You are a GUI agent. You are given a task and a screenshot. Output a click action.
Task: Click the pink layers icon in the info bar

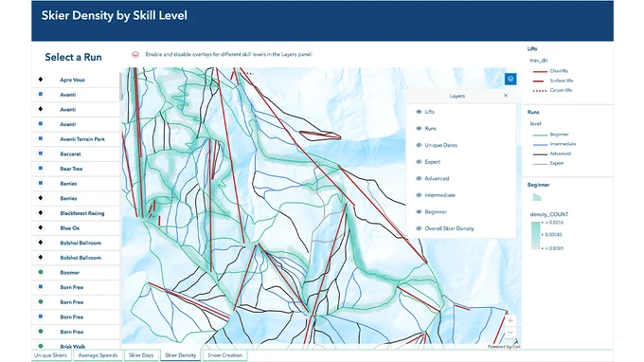tap(135, 54)
